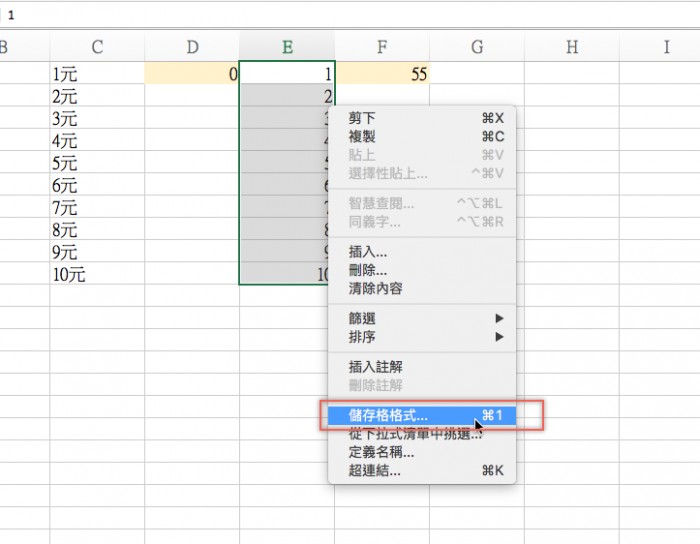Choose 剪下 (Cut) from context menu
Viewport: 700px width, 544px height.
click(422, 118)
